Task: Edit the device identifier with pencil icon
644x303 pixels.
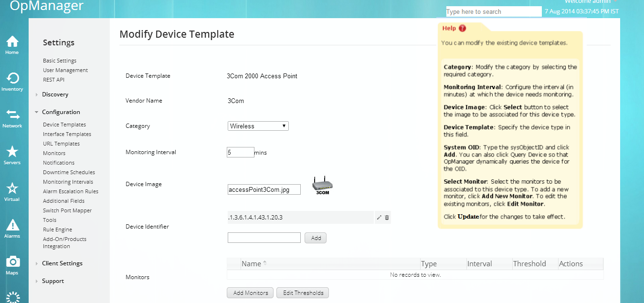Action: [x=379, y=218]
